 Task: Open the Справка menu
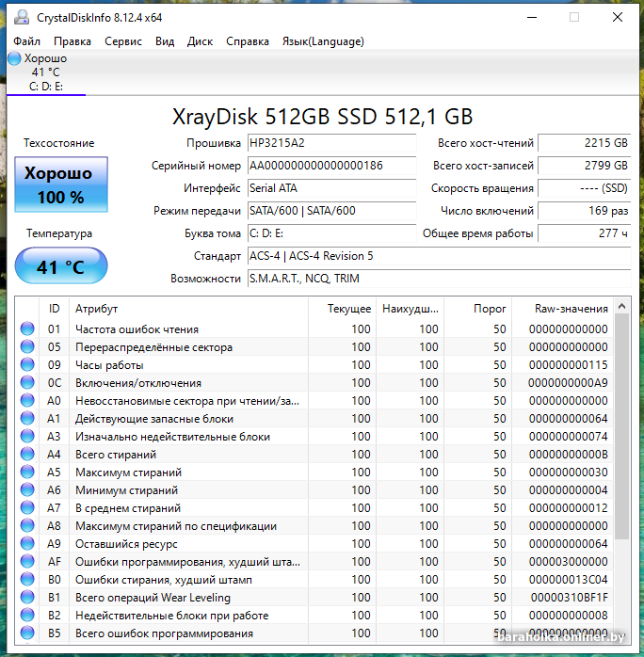point(248,41)
